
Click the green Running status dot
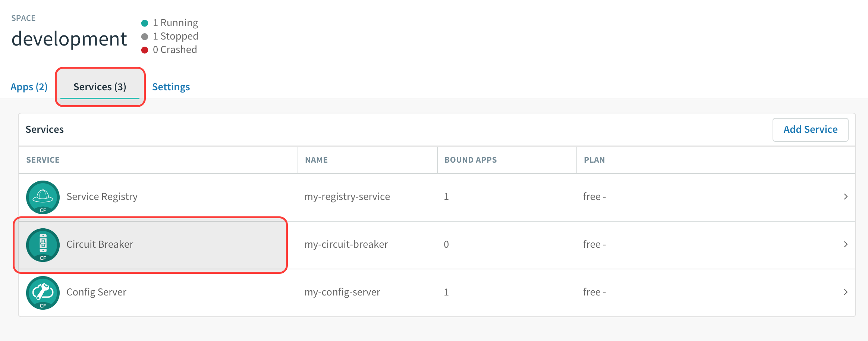[145, 23]
